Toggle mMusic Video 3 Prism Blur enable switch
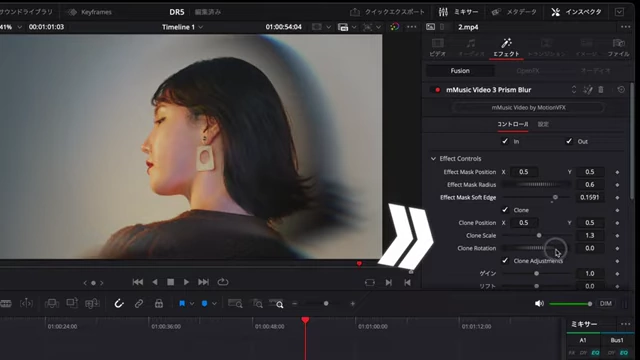Viewport: 640px width, 360px height. point(437,90)
